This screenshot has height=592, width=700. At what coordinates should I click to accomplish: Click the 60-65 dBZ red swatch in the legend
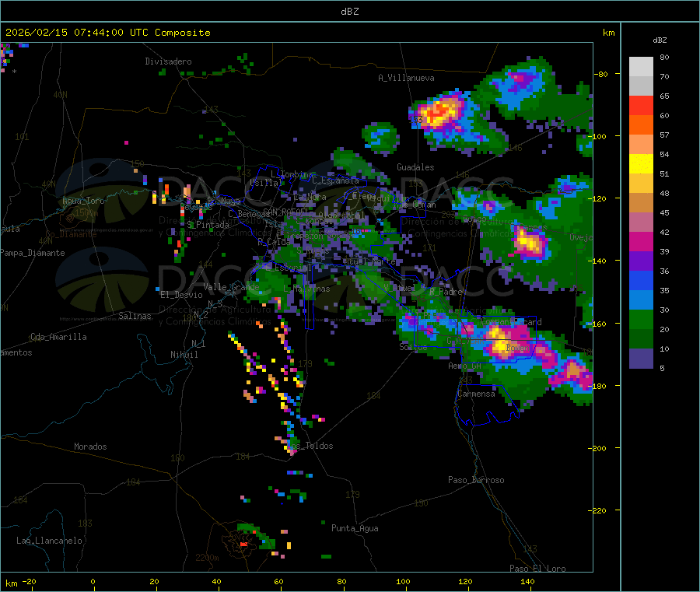tap(641, 105)
